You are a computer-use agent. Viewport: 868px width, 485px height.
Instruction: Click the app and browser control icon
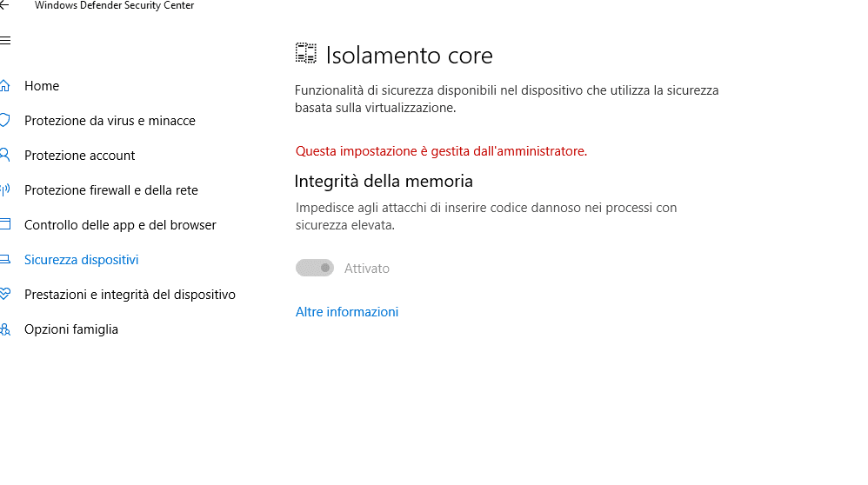tap(4, 225)
